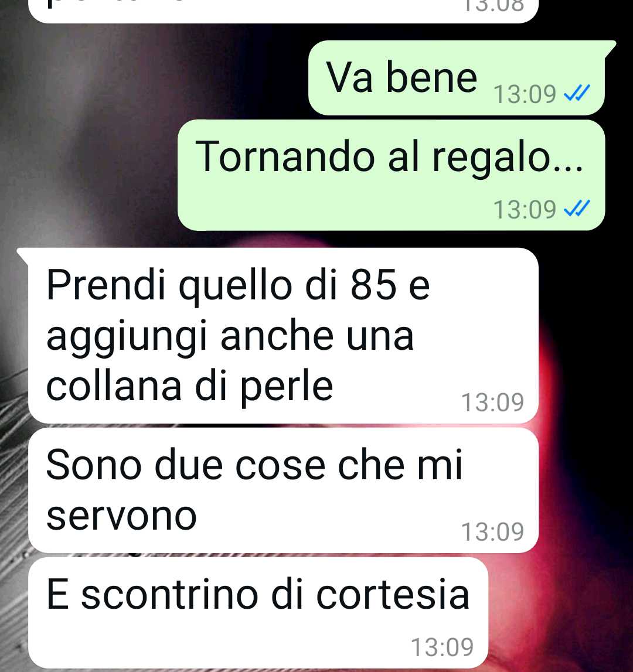The image size is (633, 672).
Task: Select the "Va bene" message bubble
Action: (457, 77)
